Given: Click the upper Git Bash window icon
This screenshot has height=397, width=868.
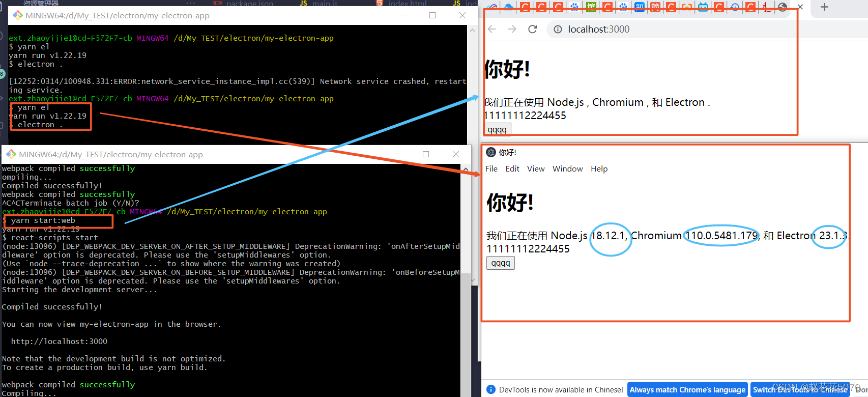Looking at the screenshot, I should 18,15.
